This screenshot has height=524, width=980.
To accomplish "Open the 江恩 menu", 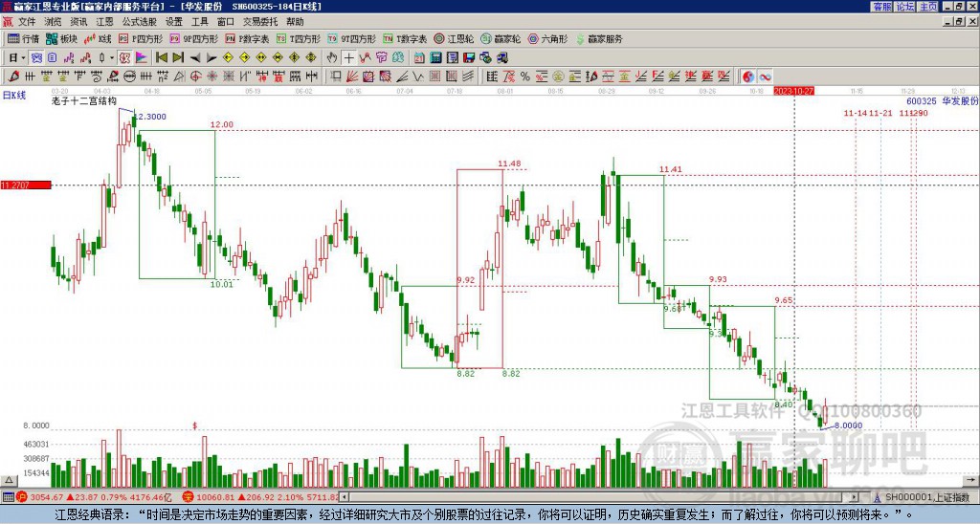I will click(x=104, y=22).
